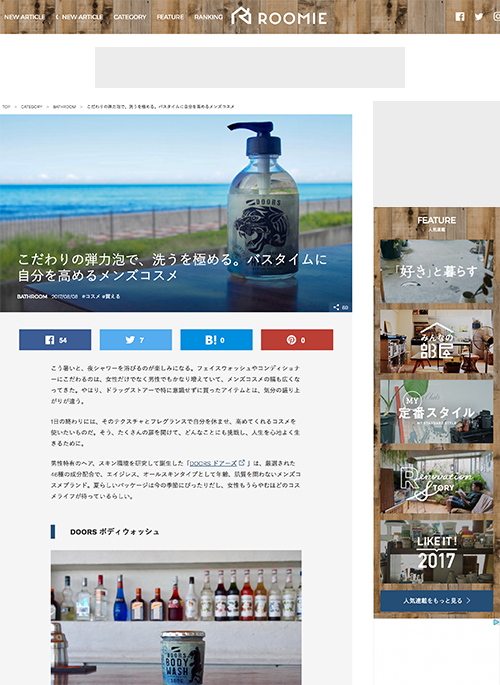Click the top banner ad placeholder

(250, 67)
